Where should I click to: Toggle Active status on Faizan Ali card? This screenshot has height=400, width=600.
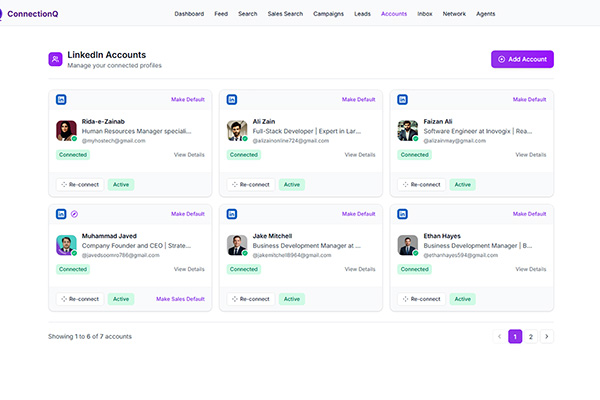(463, 184)
